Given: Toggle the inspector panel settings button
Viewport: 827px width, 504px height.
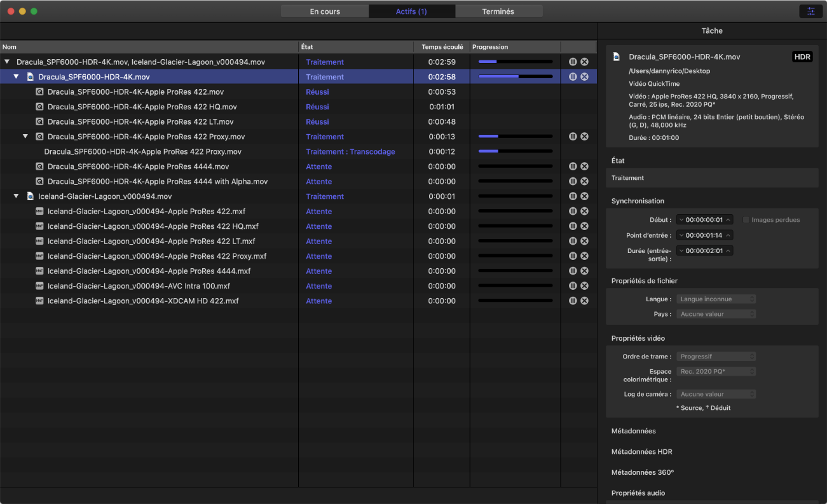Looking at the screenshot, I should [810, 11].
